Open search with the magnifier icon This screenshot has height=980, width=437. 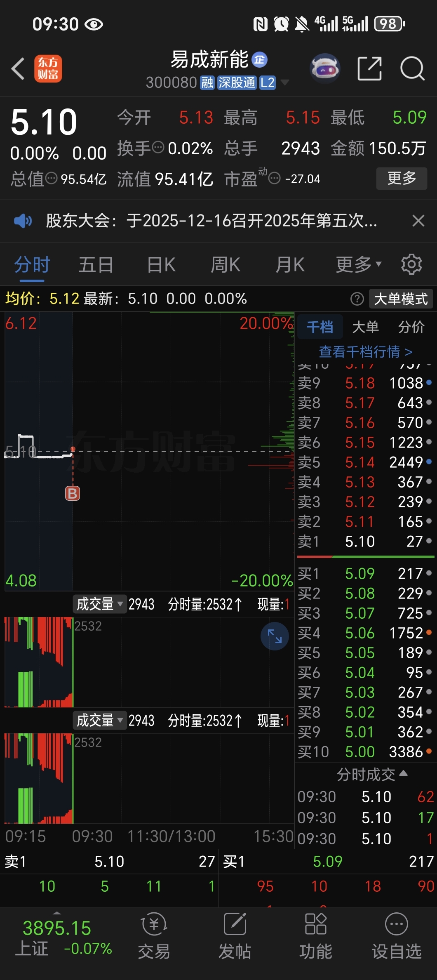[412, 68]
